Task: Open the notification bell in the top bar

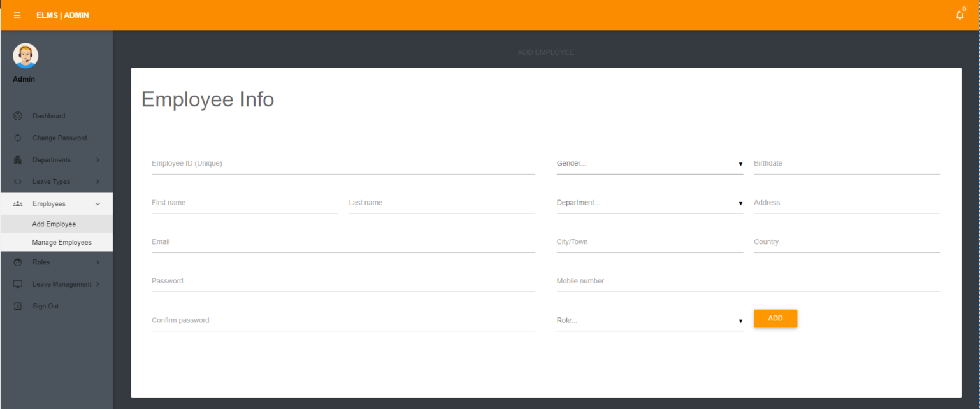Action: pos(960,15)
